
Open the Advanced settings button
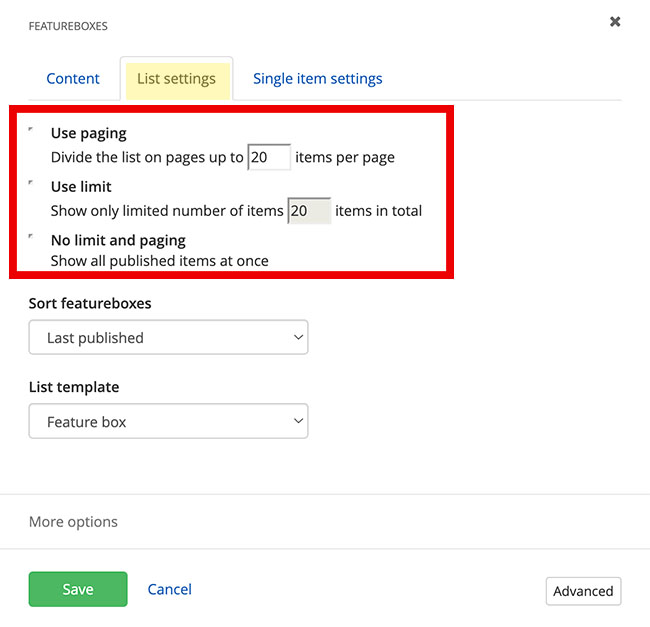coord(583,591)
